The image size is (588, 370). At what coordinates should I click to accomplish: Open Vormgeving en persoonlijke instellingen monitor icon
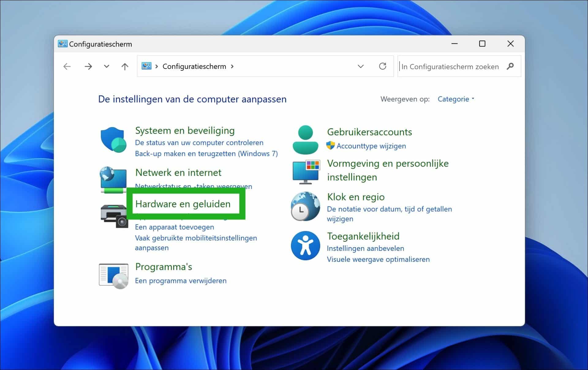tap(305, 172)
